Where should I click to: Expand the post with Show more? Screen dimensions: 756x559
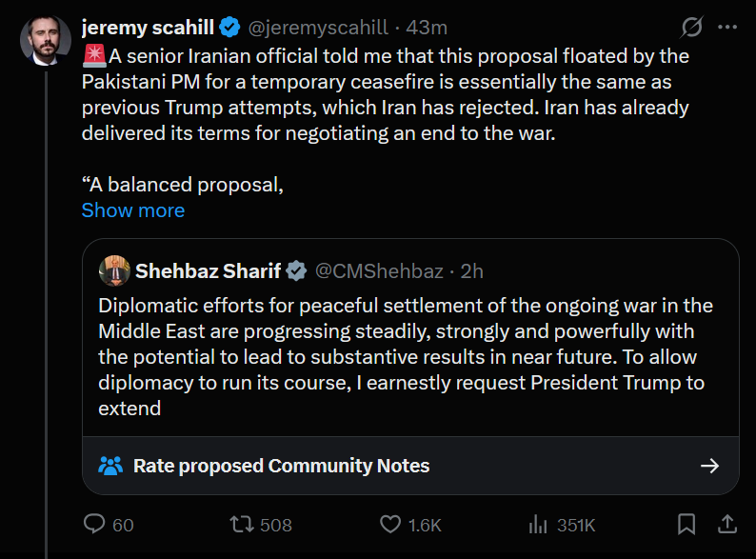(x=133, y=210)
